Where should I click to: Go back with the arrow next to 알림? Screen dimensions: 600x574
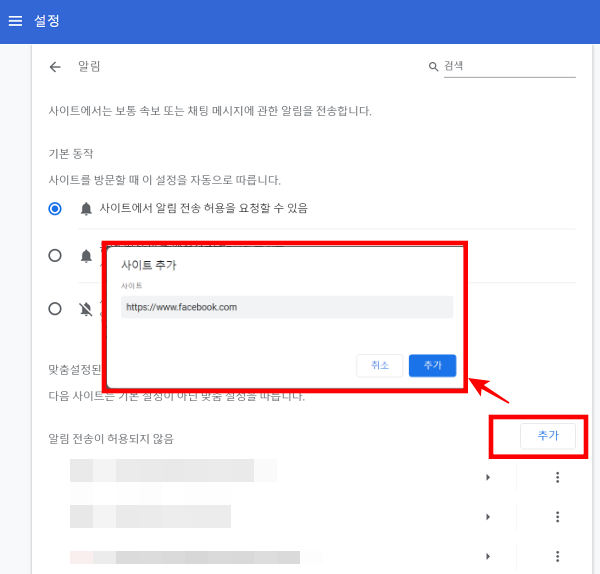(x=55, y=67)
